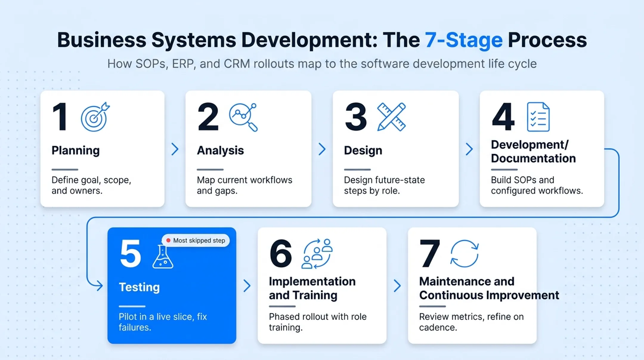Click the chevron arrow between Analysis and Design

click(x=322, y=149)
